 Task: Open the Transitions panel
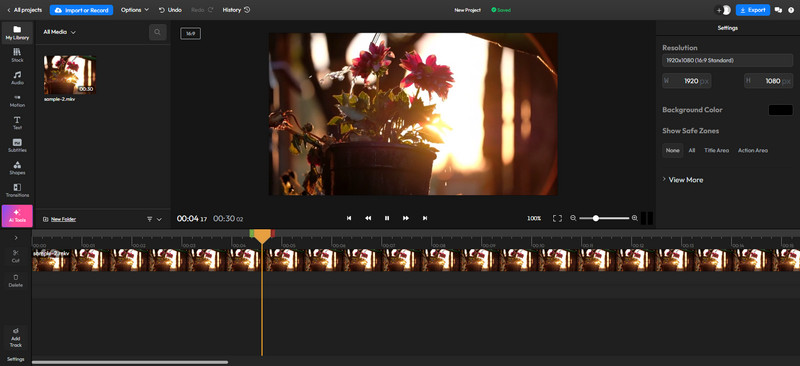(17, 190)
